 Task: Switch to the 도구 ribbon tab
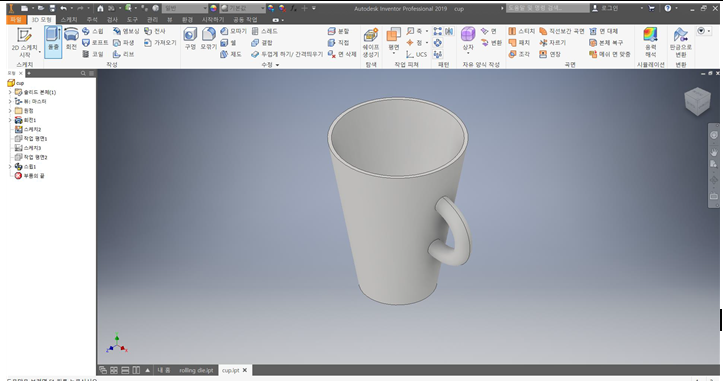[x=132, y=19]
